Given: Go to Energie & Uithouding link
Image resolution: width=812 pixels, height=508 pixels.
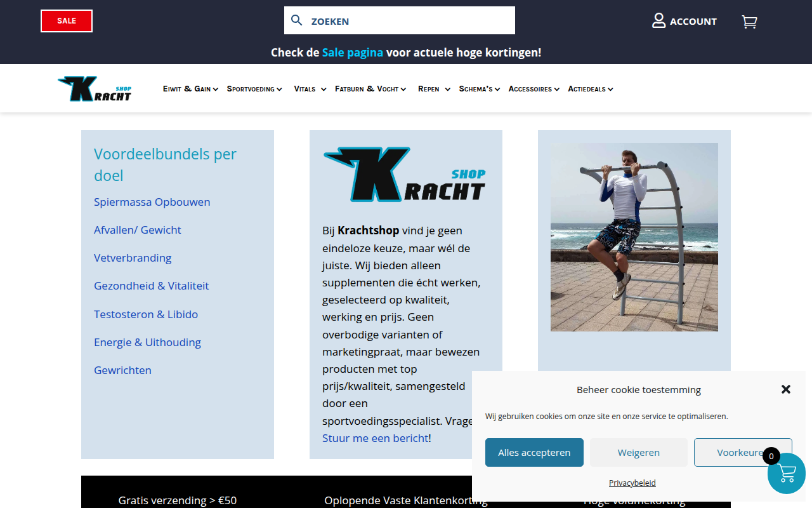Looking at the screenshot, I should [147, 342].
